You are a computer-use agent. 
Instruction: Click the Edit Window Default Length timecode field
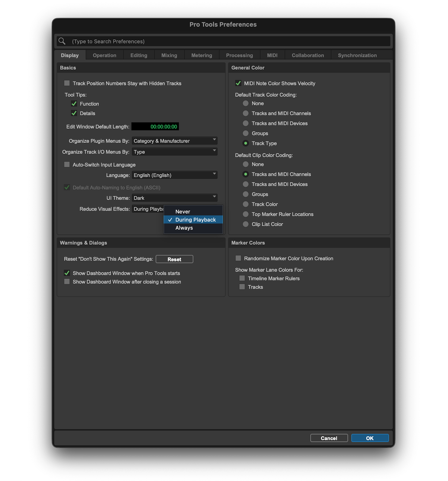coord(155,127)
